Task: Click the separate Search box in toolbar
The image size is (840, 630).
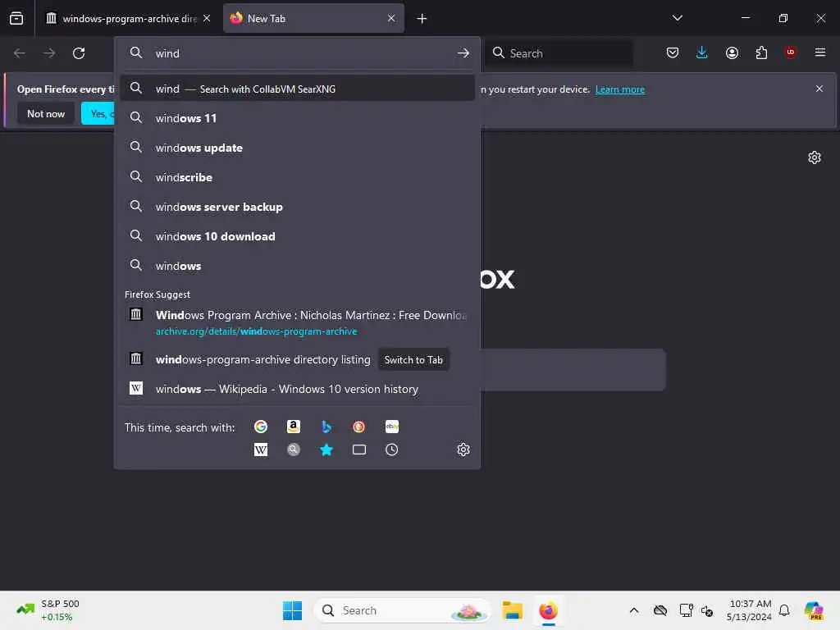Action: click(559, 53)
